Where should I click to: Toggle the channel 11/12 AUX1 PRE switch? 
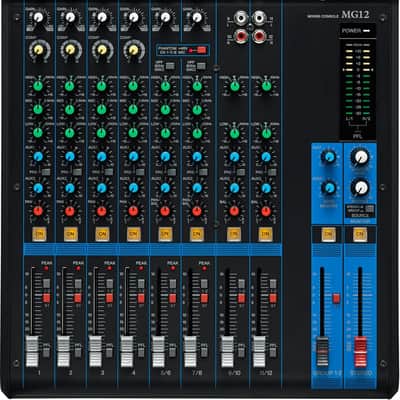pos(272,172)
